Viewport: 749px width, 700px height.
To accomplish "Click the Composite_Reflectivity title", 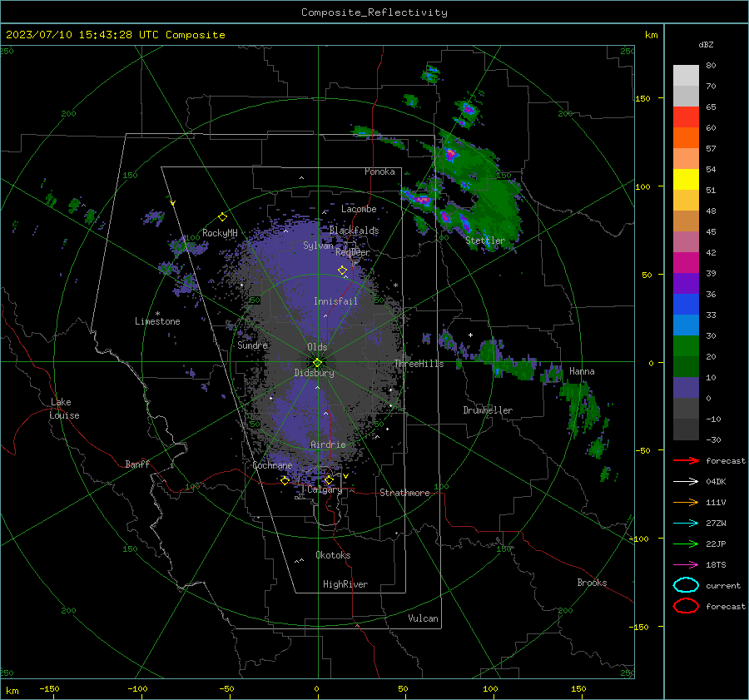I will pyautogui.click(x=374, y=12).
